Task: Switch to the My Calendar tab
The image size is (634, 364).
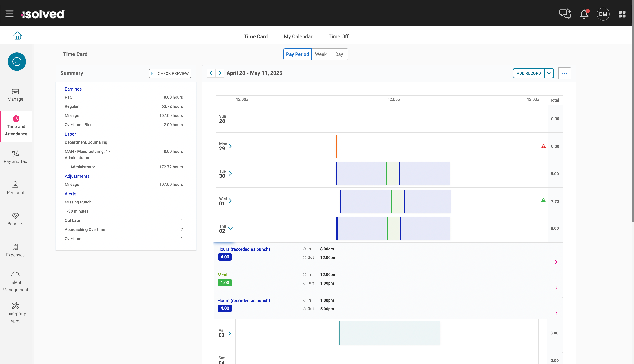Action: 298,36
